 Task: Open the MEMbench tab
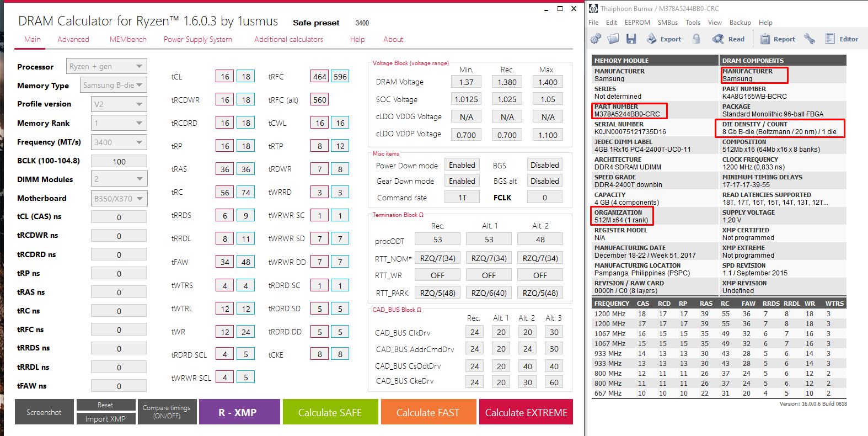pyautogui.click(x=128, y=39)
